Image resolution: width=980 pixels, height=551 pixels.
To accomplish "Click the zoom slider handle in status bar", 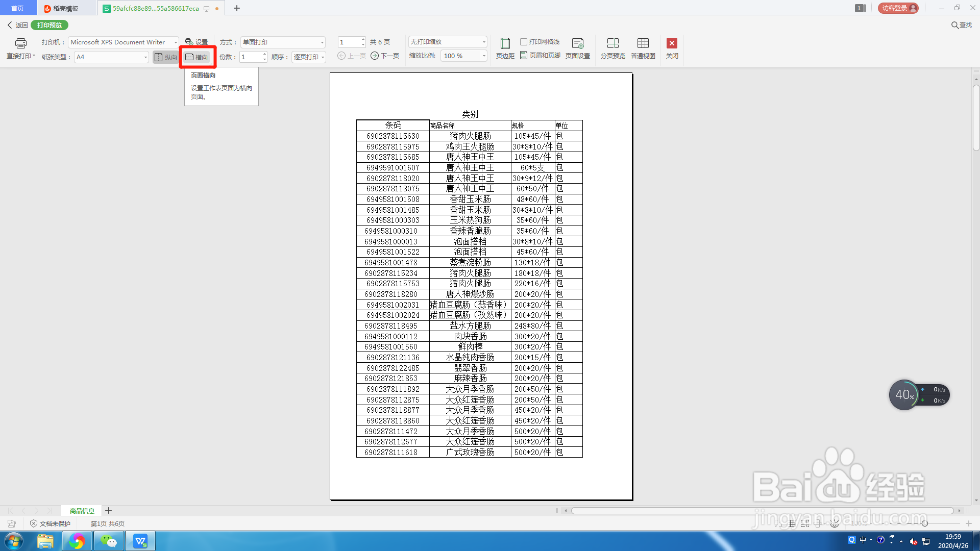I will coord(924,523).
